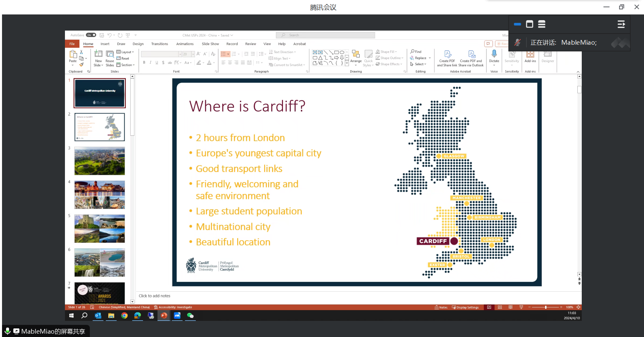Click the font color A swatch
This screenshot has height=337, width=644.
[x=209, y=62]
